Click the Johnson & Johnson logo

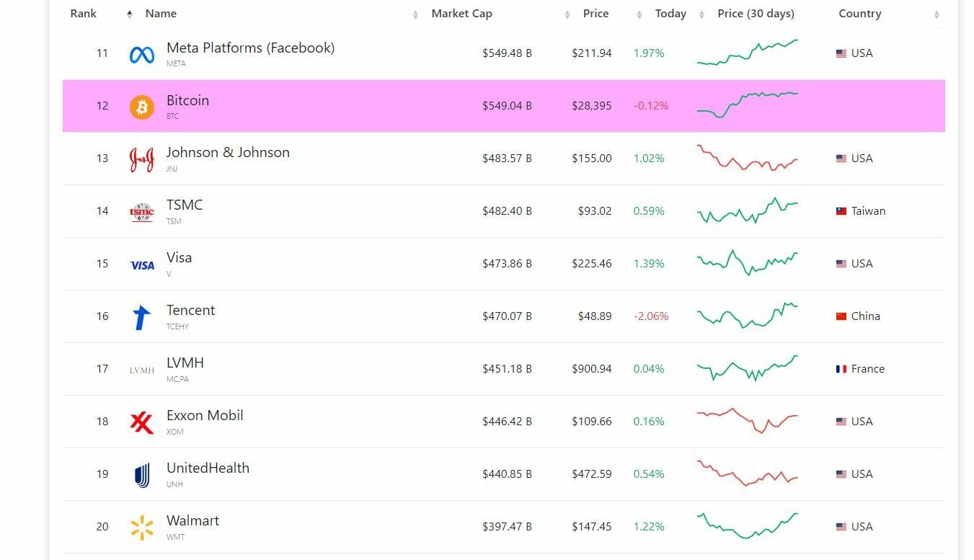click(x=141, y=159)
